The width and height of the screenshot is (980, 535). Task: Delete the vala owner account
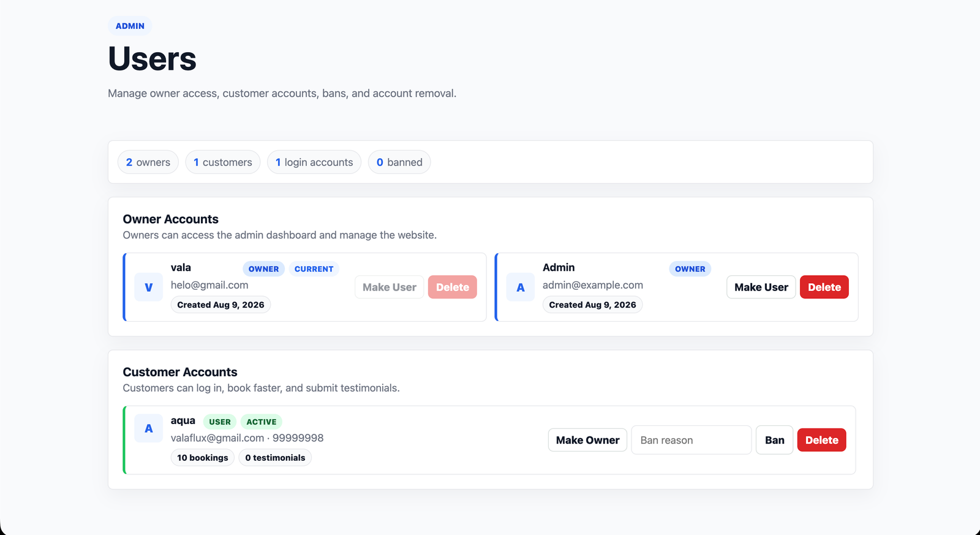[x=453, y=287]
